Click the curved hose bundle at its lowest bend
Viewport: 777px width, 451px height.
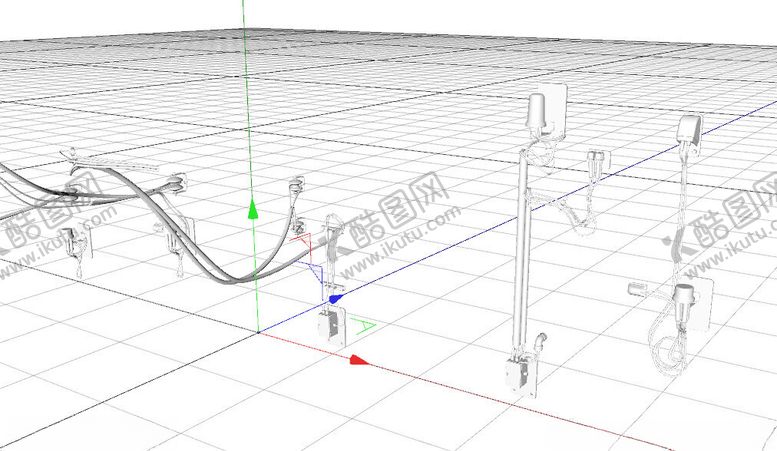[x=238, y=276]
